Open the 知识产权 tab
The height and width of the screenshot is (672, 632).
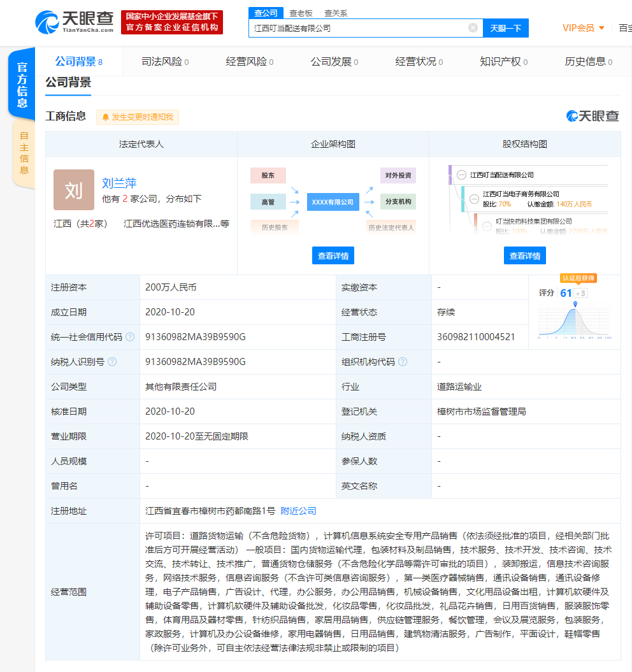[x=504, y=62]
